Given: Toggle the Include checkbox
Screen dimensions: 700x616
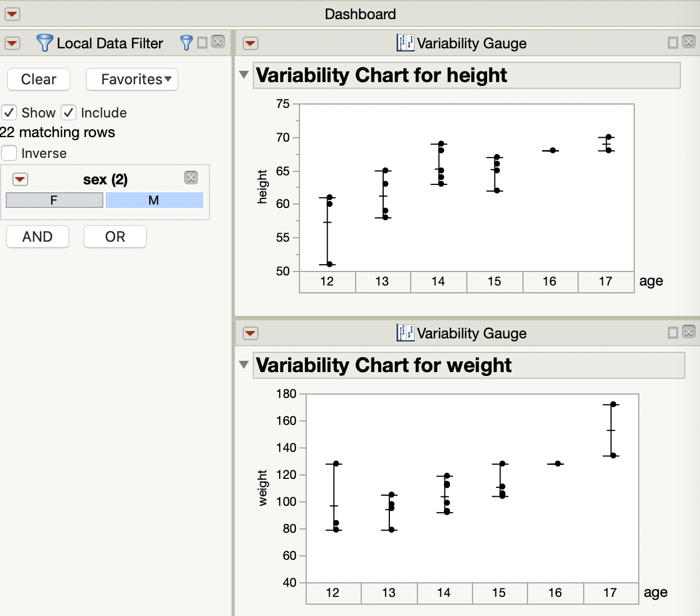Looking at the screenshot, I should point(69,112).
